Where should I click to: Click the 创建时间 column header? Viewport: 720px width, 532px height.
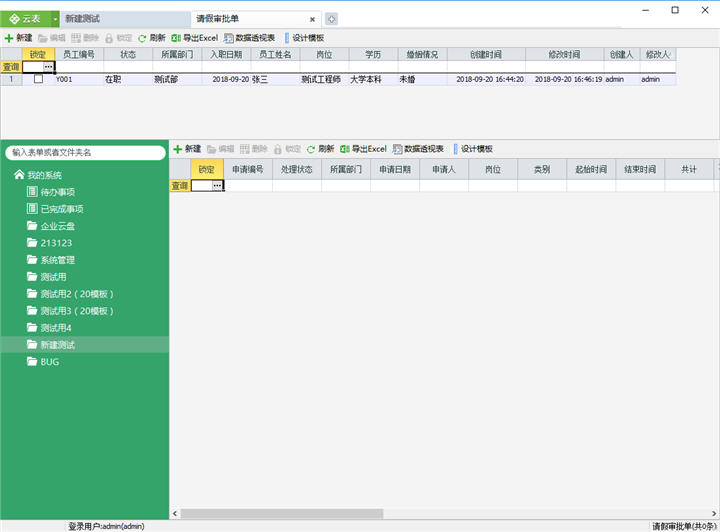click(486, 54)
